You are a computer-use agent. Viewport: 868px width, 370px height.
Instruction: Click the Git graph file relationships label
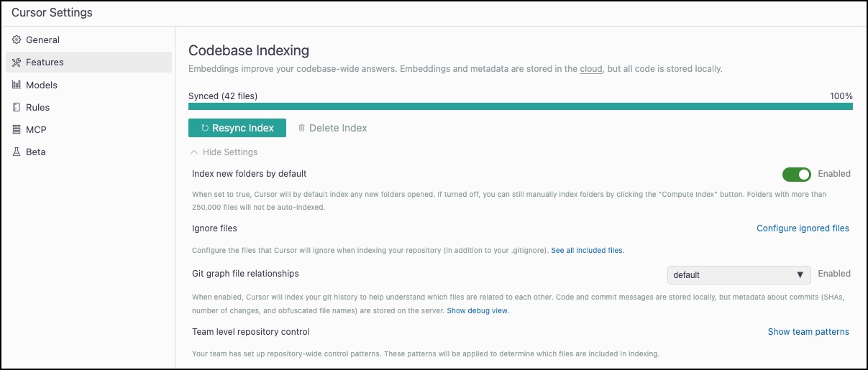coord(245,274)
